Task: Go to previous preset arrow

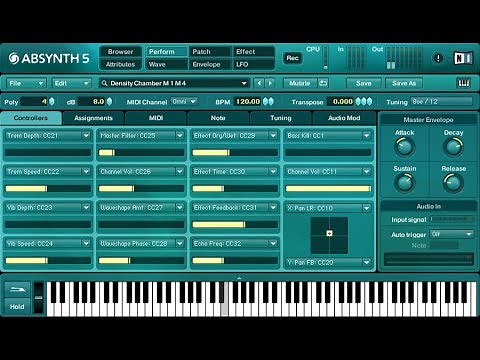Action: (259, 83)
